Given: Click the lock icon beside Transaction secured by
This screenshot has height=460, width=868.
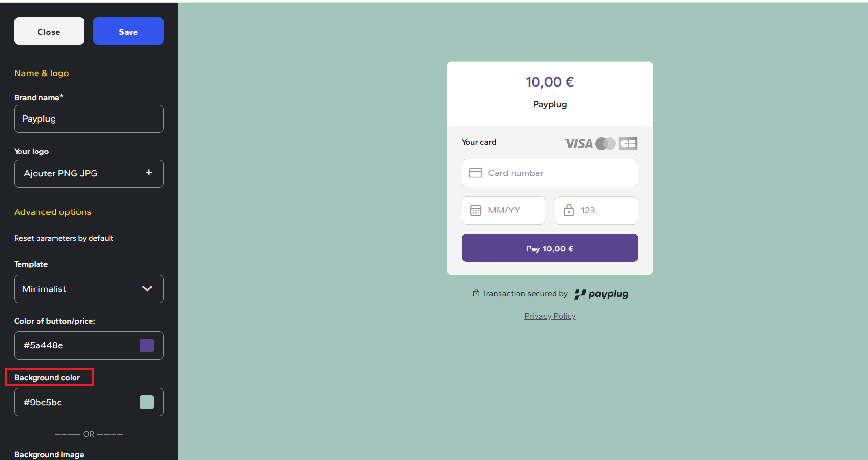Looking at the screenshot, I should 476,293.
